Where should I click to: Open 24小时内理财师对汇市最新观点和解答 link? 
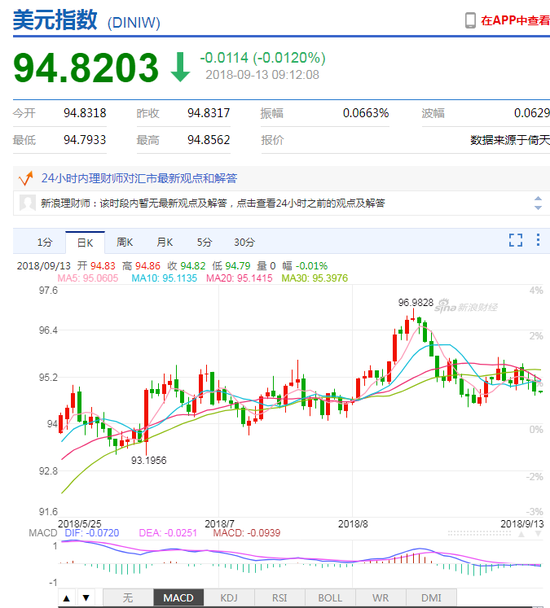(139, 178)
